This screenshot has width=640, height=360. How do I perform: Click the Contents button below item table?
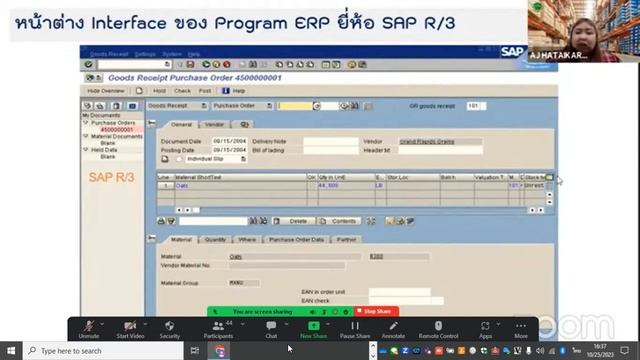click(340, 221)
